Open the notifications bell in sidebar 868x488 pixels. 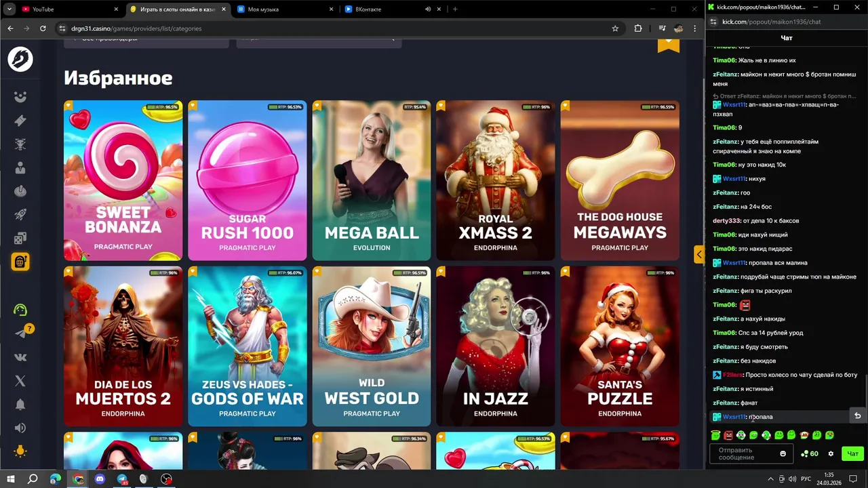coord(20,405)
